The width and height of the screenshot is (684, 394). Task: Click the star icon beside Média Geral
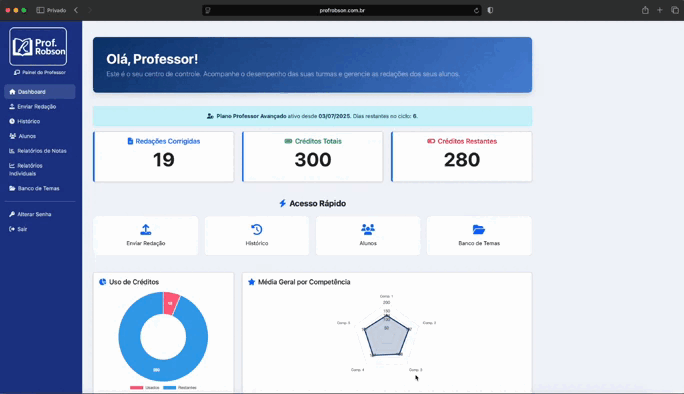(x=251, y=282)
